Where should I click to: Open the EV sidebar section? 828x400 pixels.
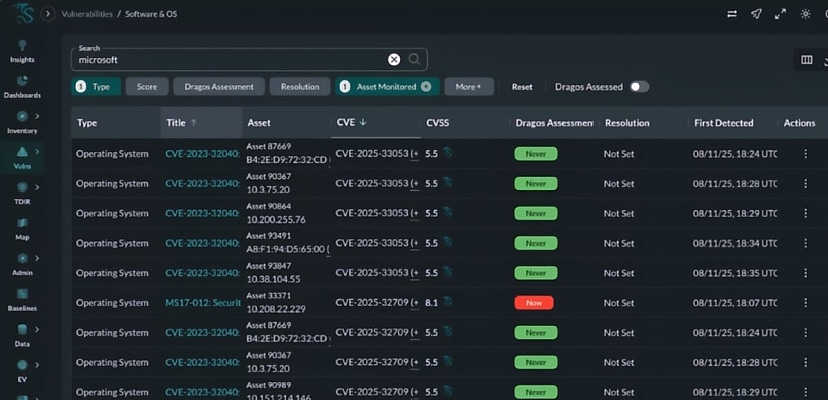coord(22,371)
